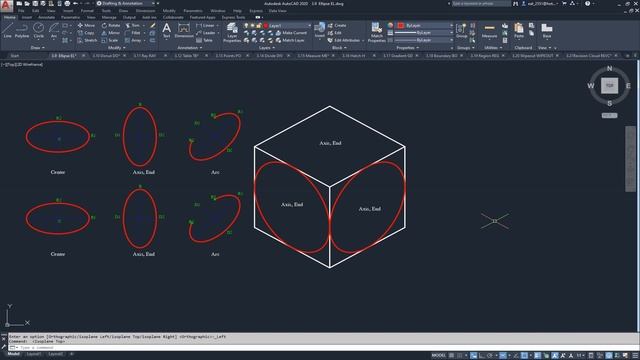Click the TOP face of the ViewCube
Screen dimensions: 640x360
(609, 86)
